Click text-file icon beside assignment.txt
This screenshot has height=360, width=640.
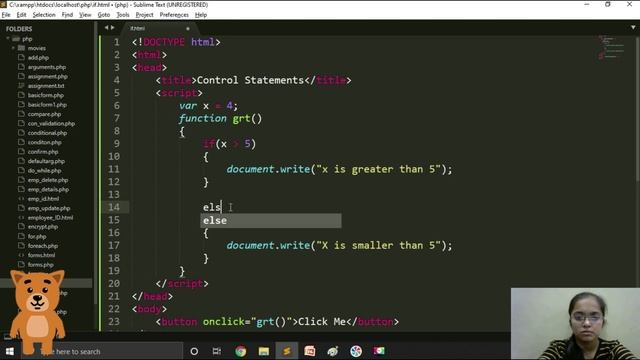pyautogui.click(x=21, y=85)
